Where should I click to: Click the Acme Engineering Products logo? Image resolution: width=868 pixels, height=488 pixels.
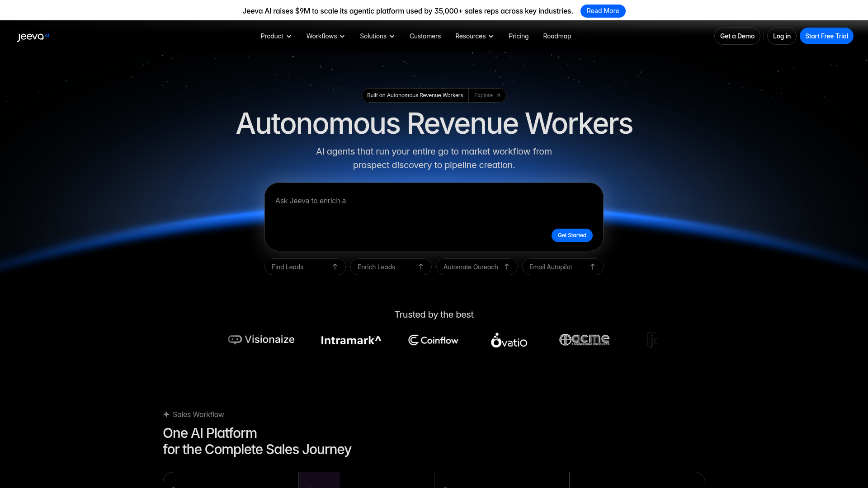pos(584,340)
